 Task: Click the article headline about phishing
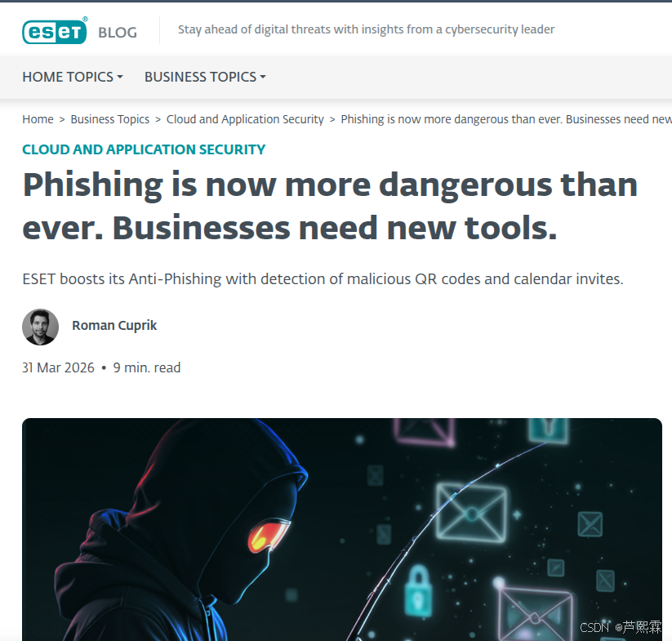click(330, 206)
